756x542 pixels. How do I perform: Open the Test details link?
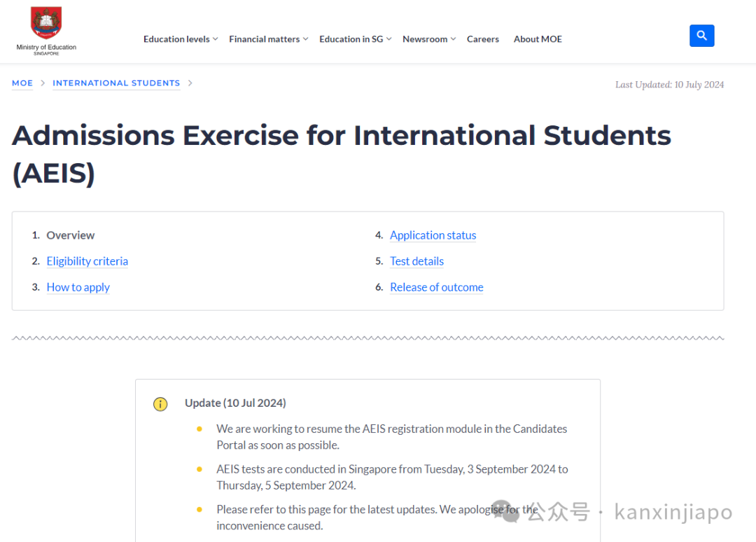416,261
